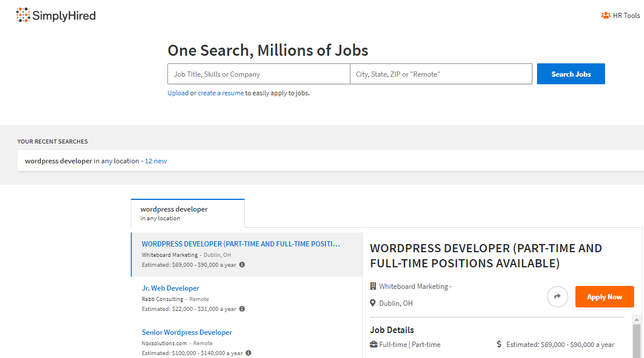Click the location pin icon near Dublin, OH
The height and width of the screenshot is (358, 644).
372,303
